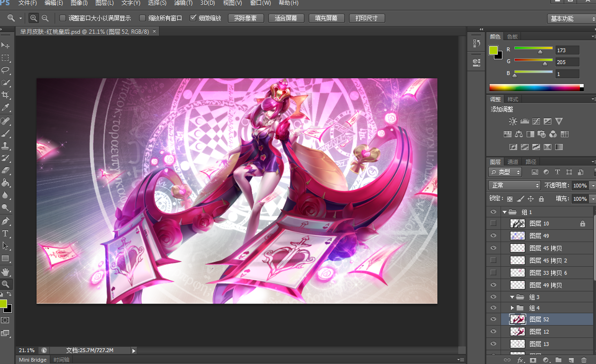Open the status bar info arrow menu
The height and width of the screenshot is (364, 596).
pyautogui.click(x=134, y=351)
